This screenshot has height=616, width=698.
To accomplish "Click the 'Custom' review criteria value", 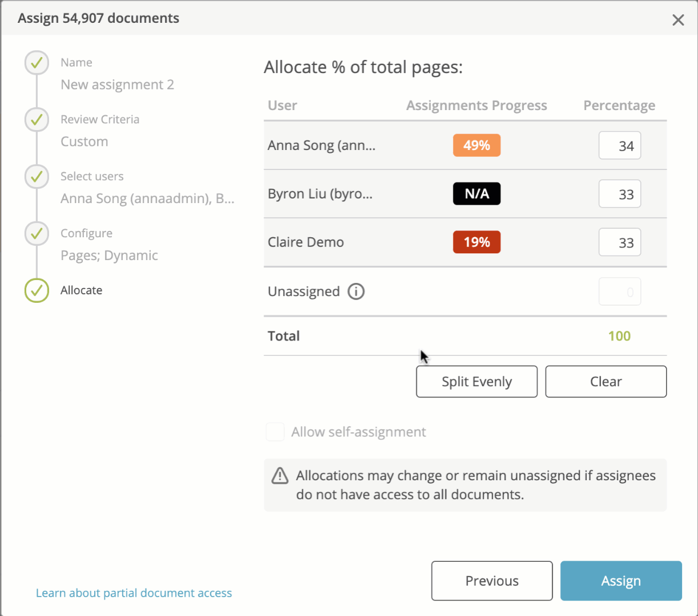I will pyautogui.click(x=84, y=141).
